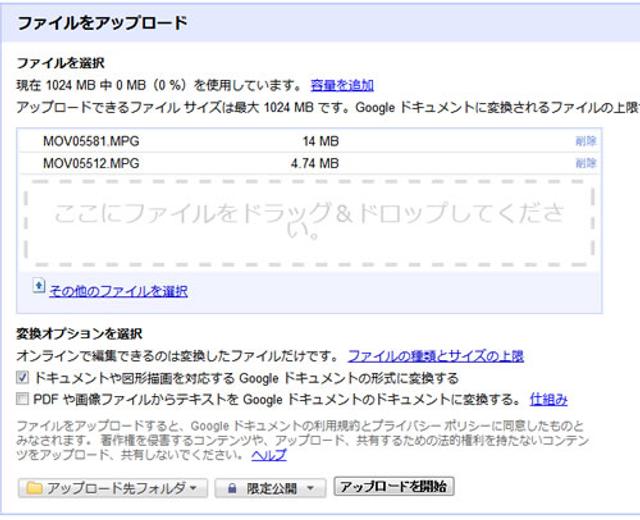Click the lock icon on 限定公開 button
The image size is (640, 520).
232,488
